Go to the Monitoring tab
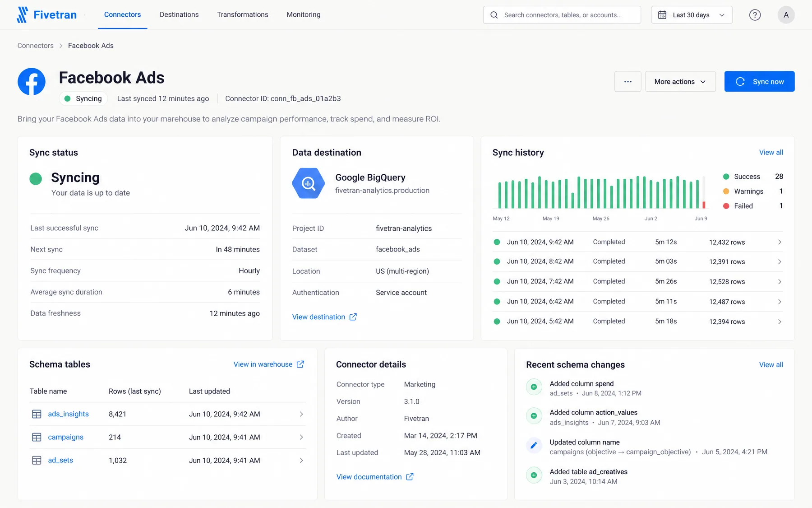The height and width of the screenshot is (508, 812). [x=304, y=14]
